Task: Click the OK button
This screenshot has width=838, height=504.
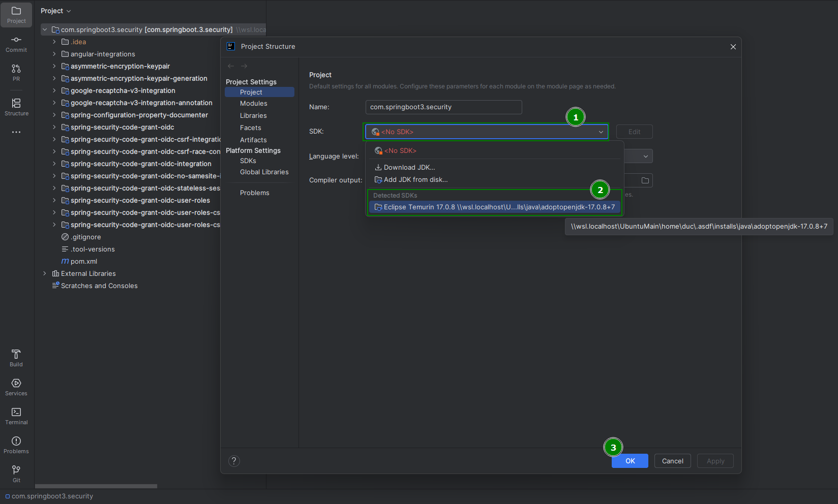Action: pyautogui.click(x=630, y=461)
